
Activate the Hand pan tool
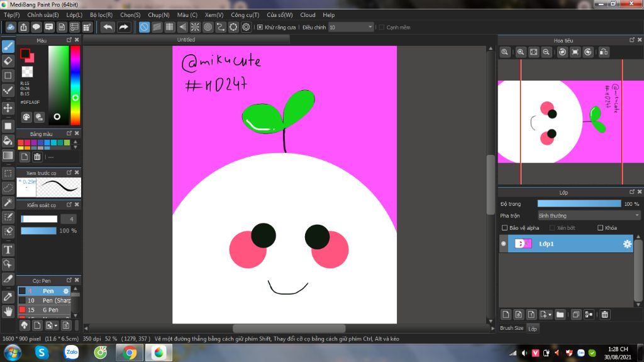[x=8, y=311]
